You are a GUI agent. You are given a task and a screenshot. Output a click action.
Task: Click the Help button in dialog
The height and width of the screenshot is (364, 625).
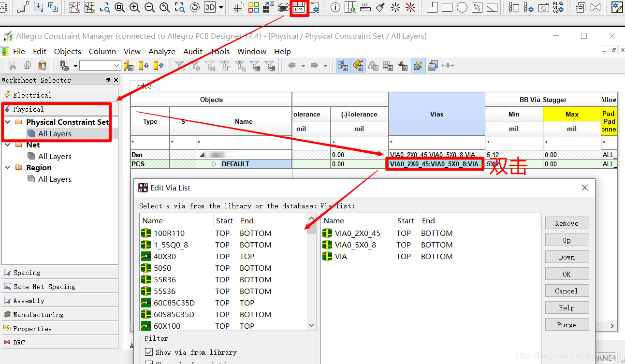(567, 308)
